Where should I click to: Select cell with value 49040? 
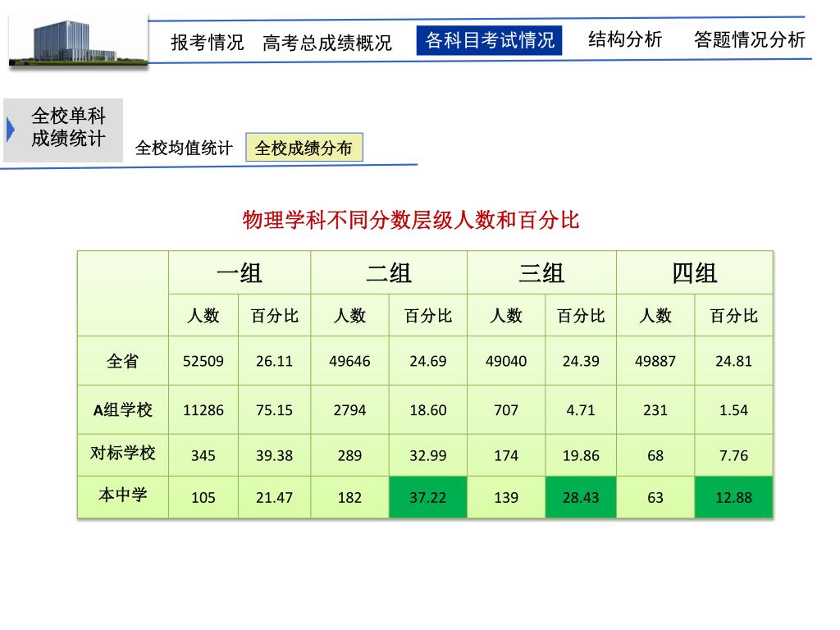click(x=506, y=361)
